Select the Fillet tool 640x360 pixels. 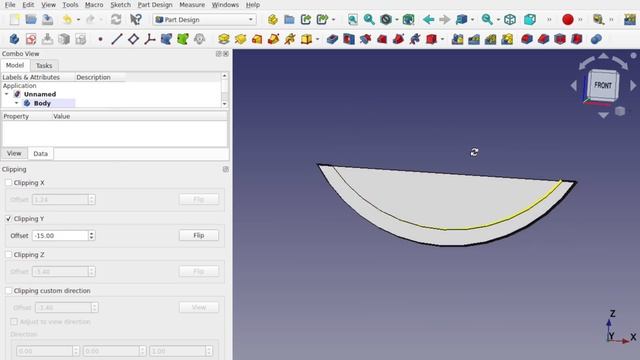[527, 39]
